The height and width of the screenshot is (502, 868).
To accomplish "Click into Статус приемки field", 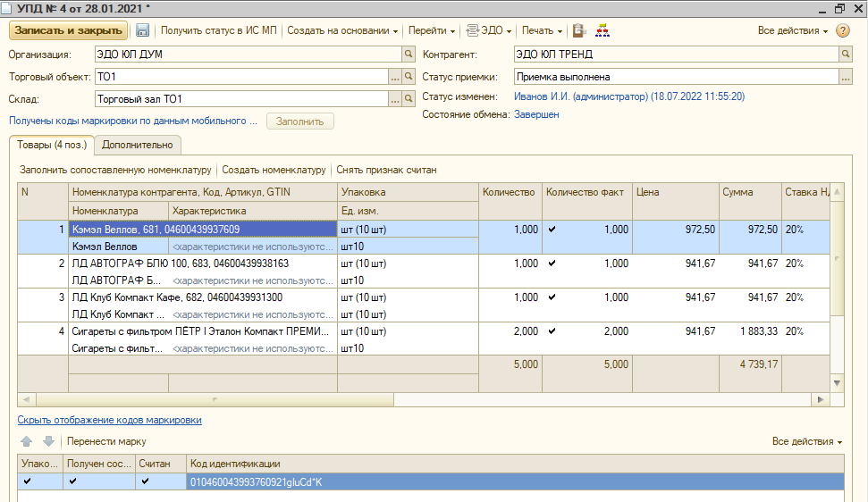I will coord(676,77).
